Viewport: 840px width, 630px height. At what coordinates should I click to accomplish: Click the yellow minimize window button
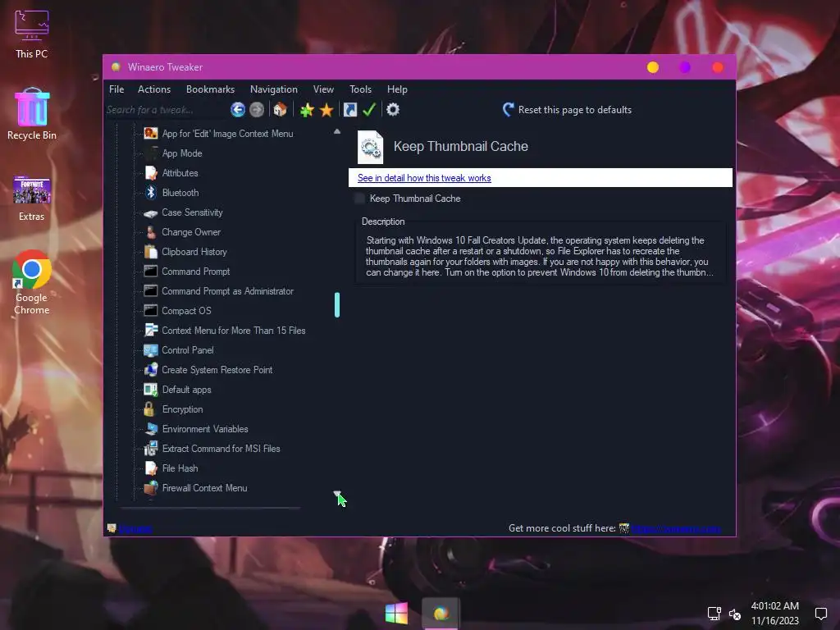[652, 67]
